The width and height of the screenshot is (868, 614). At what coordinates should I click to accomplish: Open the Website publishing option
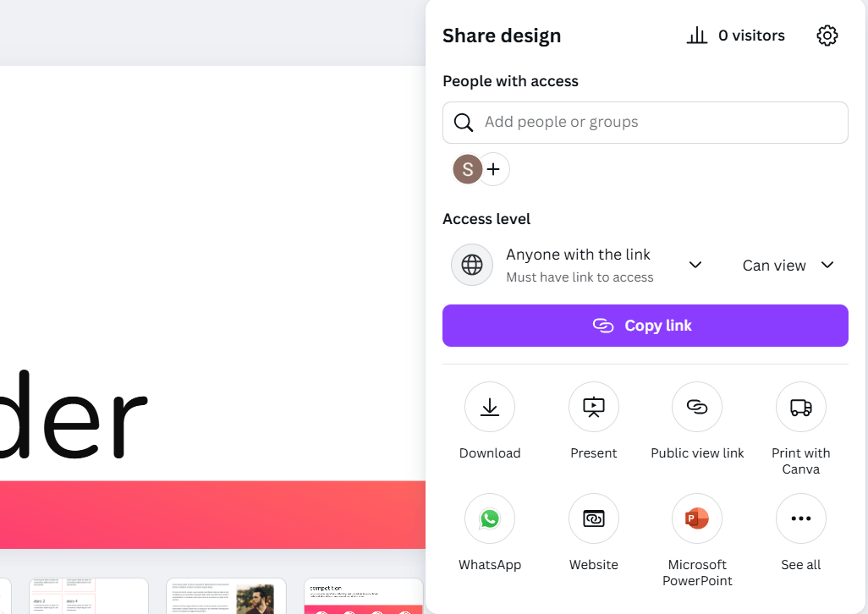(593, 518)
